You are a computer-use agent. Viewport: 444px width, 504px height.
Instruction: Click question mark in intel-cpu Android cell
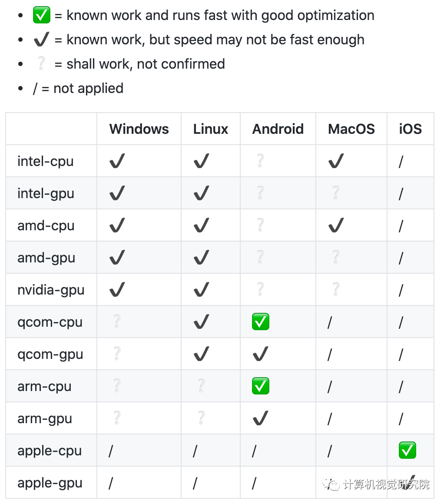coord(260,161)
